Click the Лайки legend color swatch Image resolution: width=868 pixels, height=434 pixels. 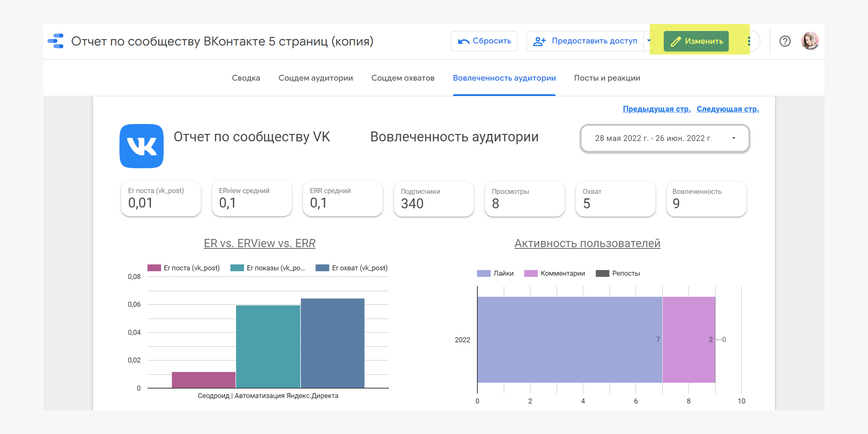coord(483,274)
